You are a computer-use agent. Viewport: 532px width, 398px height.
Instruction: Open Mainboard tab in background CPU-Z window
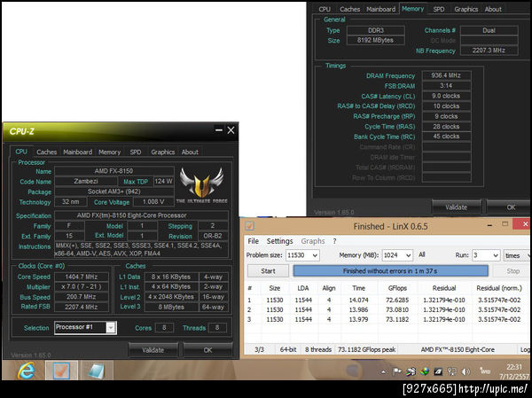[380, 9]
